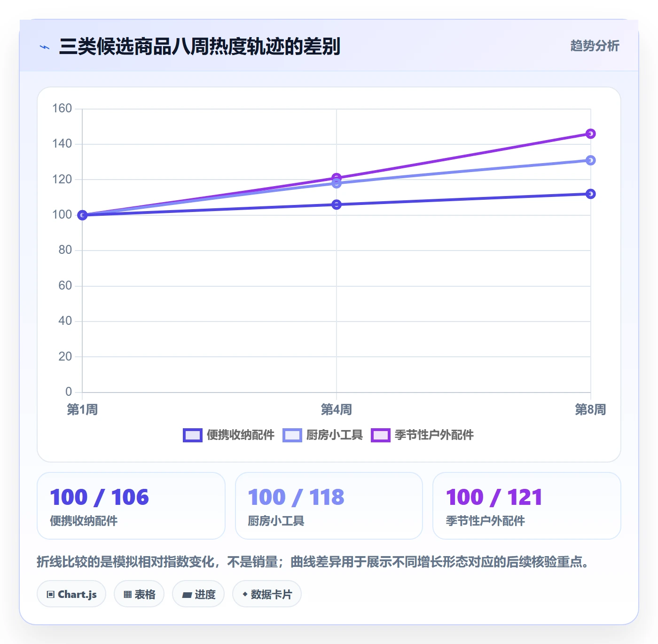The image size is (658, 644).
Task: Click the 第1周 axis label
Action: click(x=82, y=409)
